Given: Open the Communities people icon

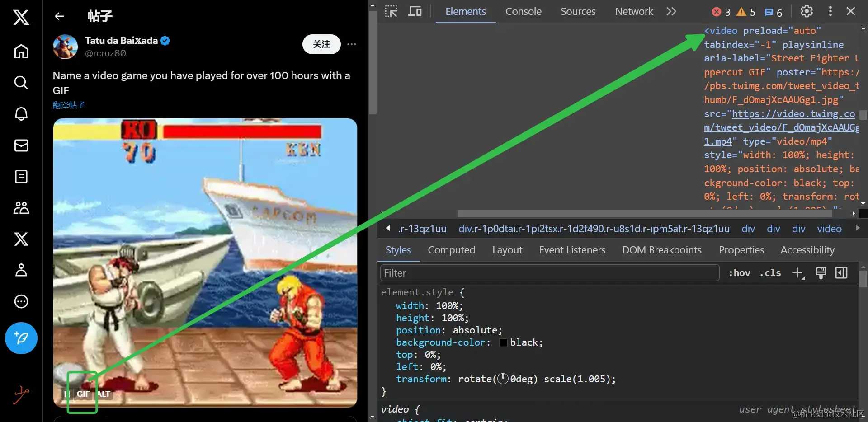Looking at the screenshot, I should [21, 208].
